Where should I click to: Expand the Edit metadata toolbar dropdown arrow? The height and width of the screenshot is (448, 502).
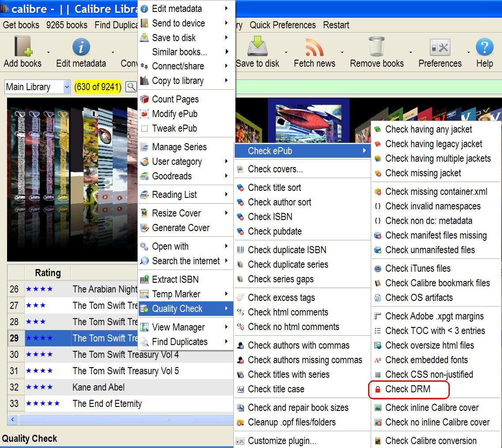tap(113, 52)
